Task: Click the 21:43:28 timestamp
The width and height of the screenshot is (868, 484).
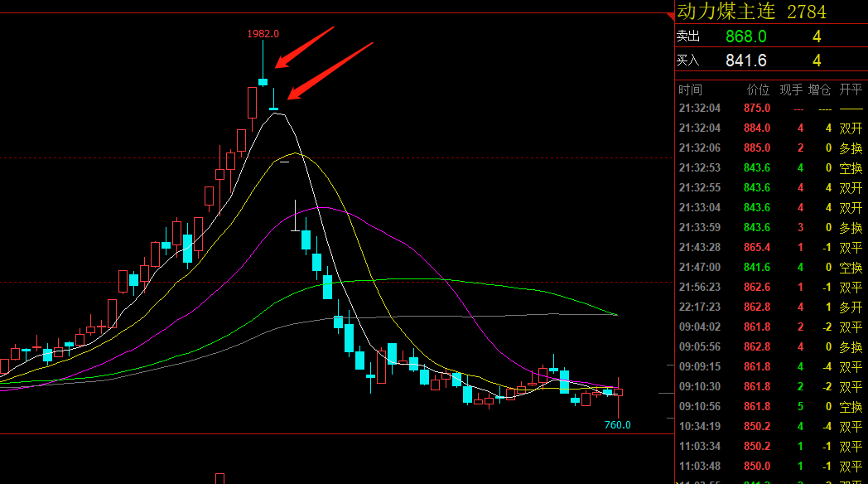Action: pos(700,248)
